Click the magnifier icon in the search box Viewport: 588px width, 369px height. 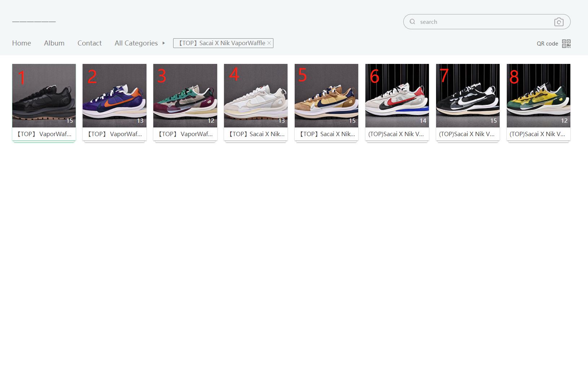412,22
